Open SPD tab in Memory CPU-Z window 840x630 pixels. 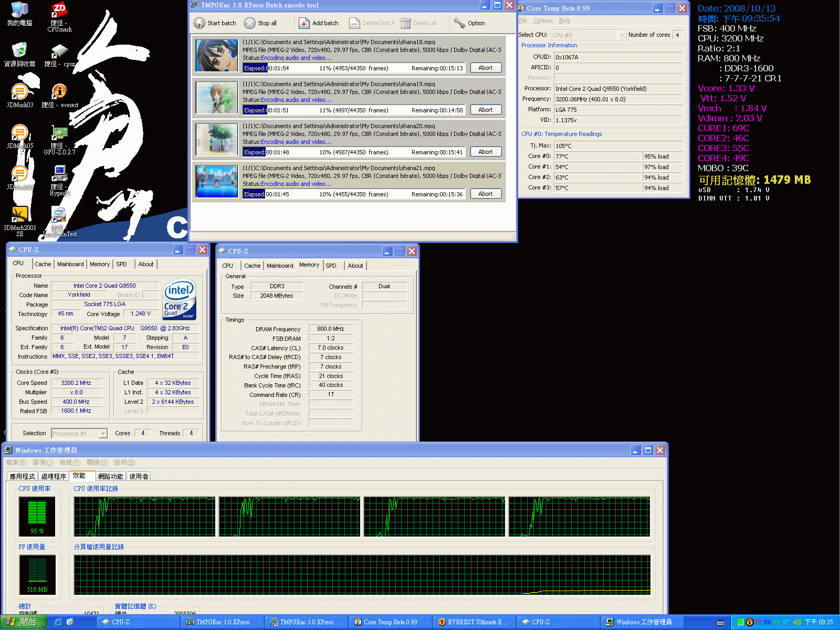point(331,266)
